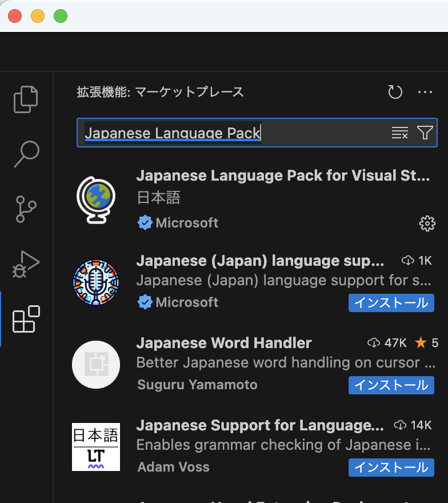448x503 pixels.
Task: Open the Japanese Word Handler extension details
Action: [x=224, y=343]
